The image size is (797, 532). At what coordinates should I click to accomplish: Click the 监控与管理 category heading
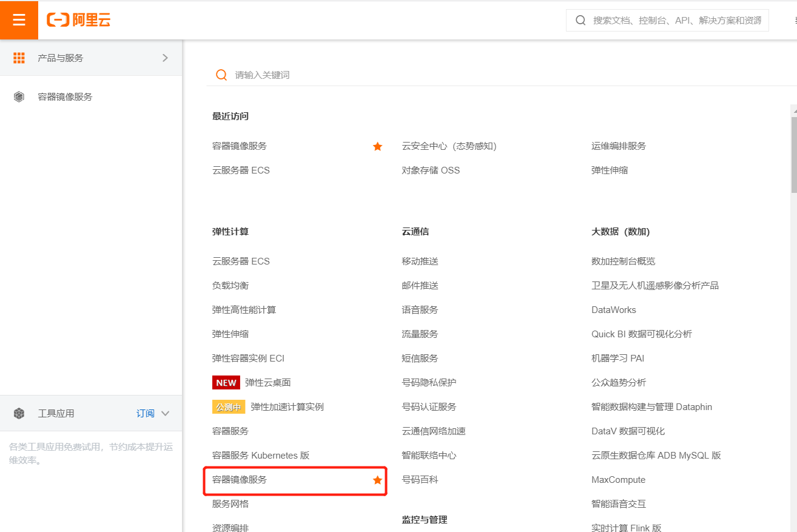pos(425,520)
